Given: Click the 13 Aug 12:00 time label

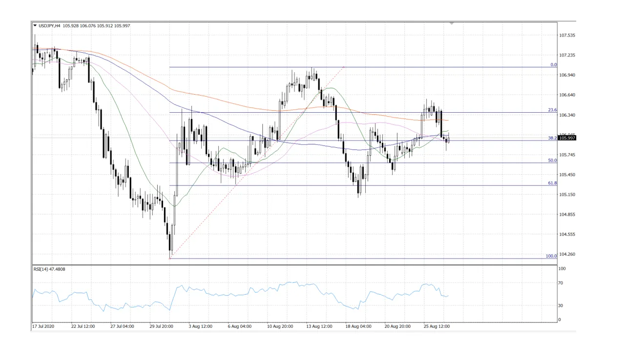Looking at the screenshot, I should tap(319, 326).
